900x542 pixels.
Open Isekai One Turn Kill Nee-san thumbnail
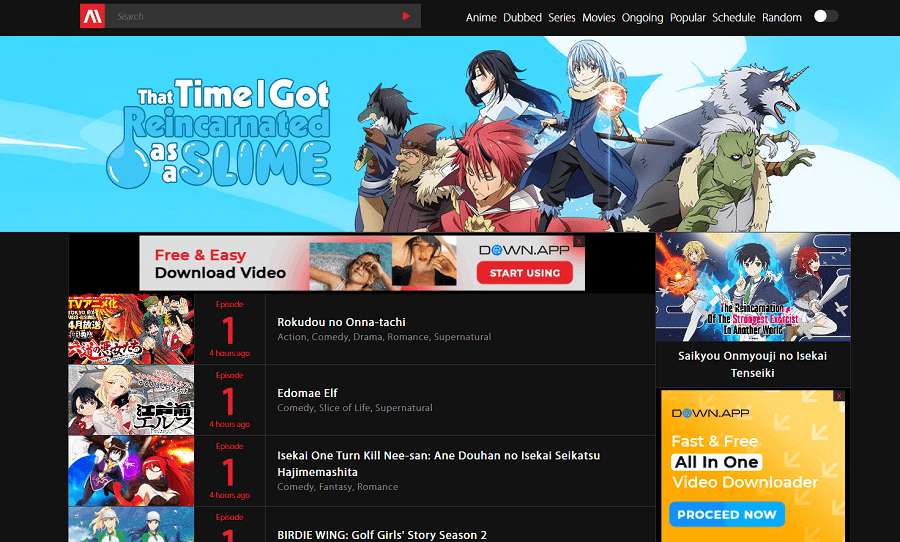(x=131, y=471)
